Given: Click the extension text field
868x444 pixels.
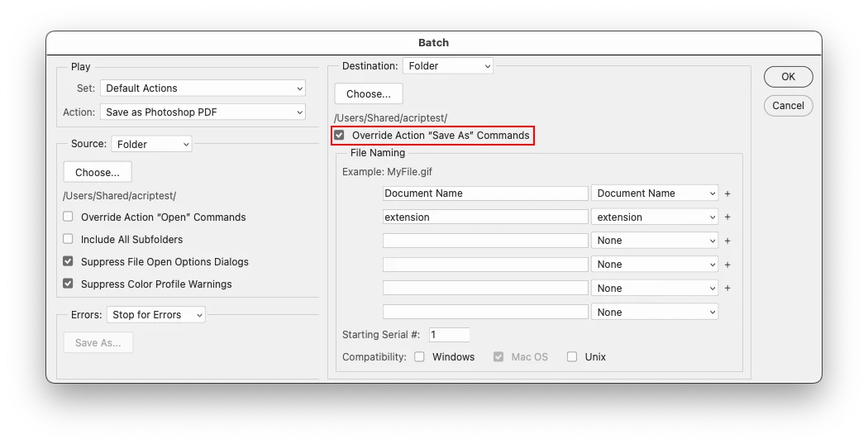Looking at the screenshot, I should (485, 217).
